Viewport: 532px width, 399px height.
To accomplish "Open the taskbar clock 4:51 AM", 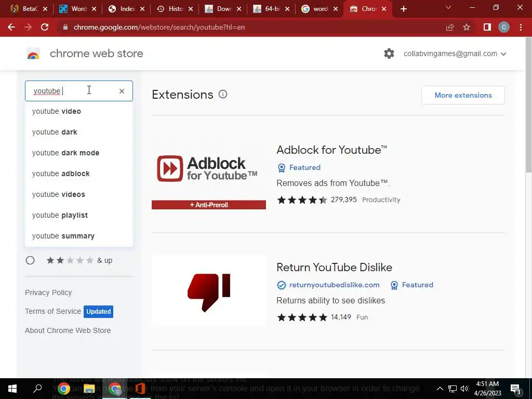I will coord(487,389).
